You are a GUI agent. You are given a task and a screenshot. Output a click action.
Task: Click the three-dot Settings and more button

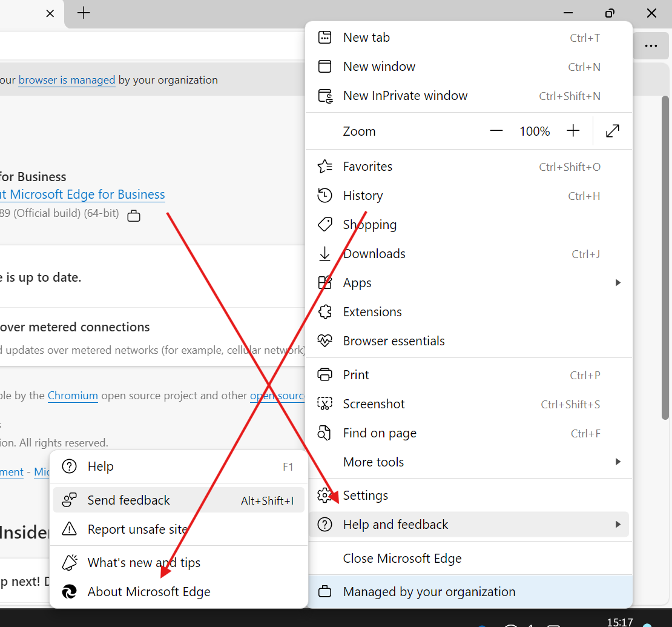click(651, 45)
